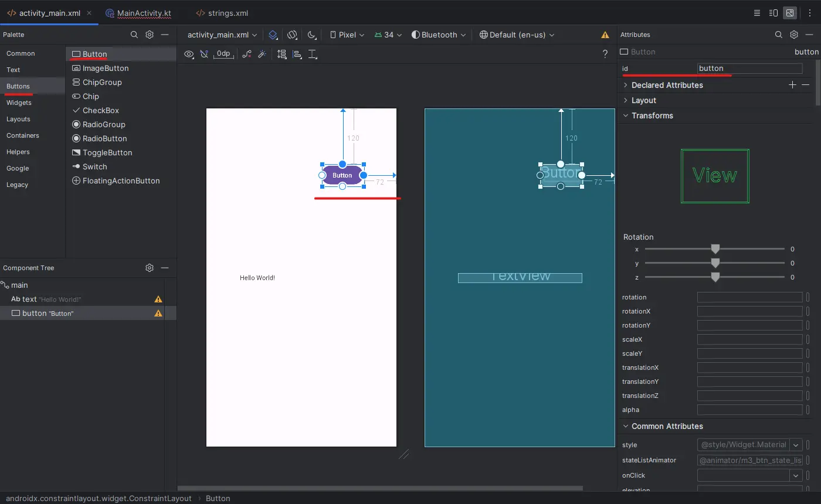Switch to Split view mode icon
Image resolution: width=821 pixels, height=504 pixels.
773,12
